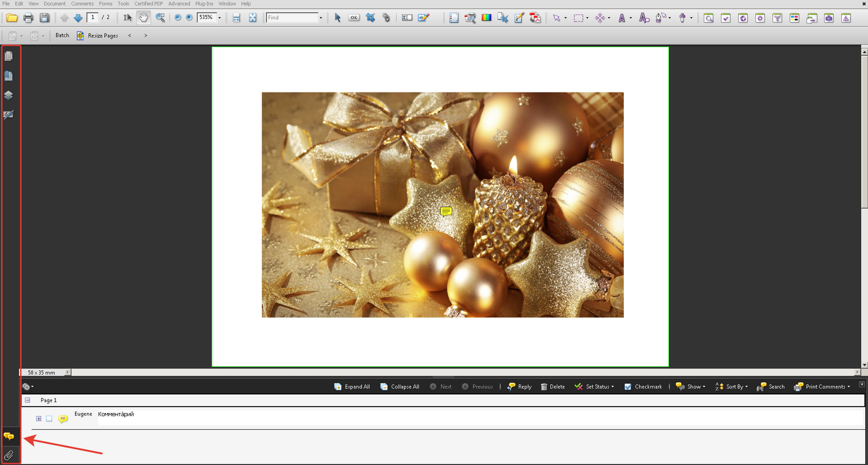Screen dimensions: 868x465
Task: Open the Forms menu
Action: click(105, 3)
